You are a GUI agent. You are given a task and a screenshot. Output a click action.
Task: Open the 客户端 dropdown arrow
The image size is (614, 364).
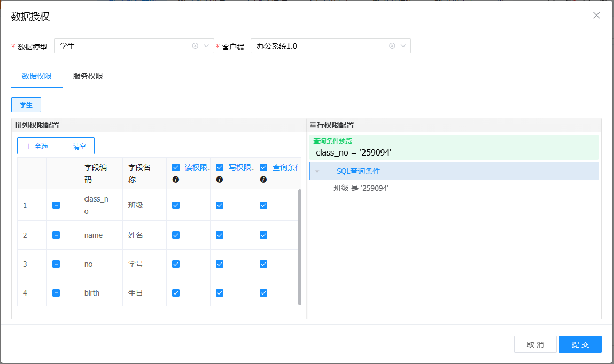(x=403, y=46)
